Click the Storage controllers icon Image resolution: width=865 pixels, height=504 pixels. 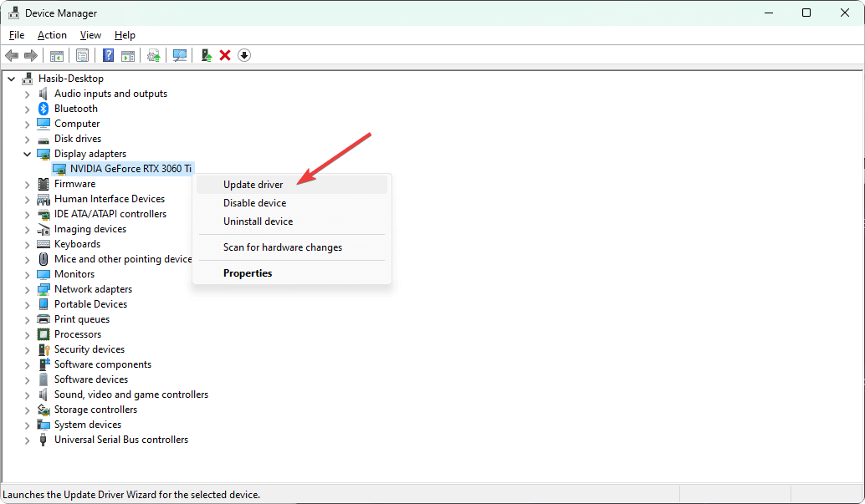44,410
